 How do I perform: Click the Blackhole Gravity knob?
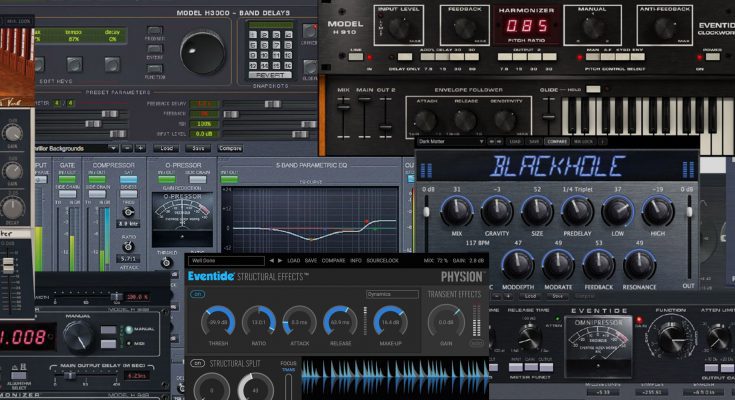click(496, 211)
